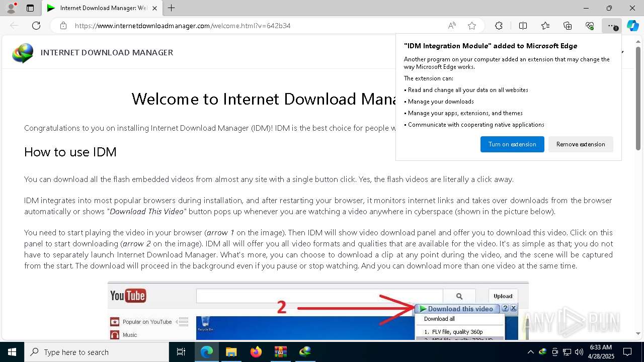Open Task View on taskbar
The image size is (644, 362).
(x=181, y=352)
